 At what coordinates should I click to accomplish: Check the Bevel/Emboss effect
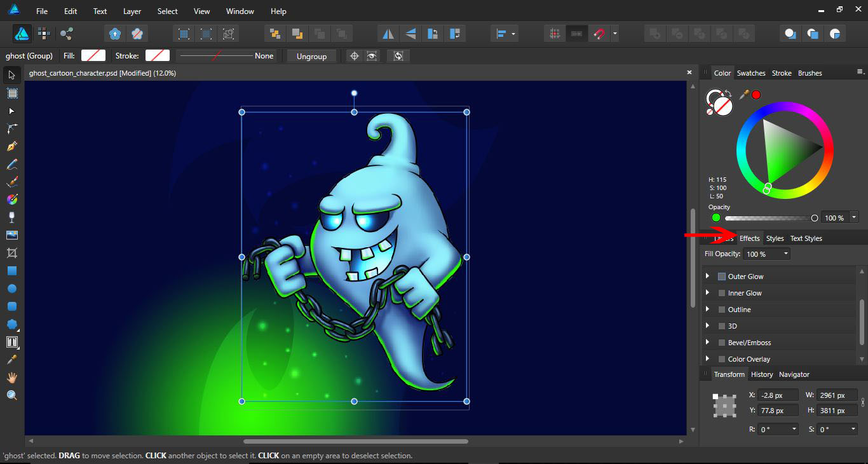[722, 342]
